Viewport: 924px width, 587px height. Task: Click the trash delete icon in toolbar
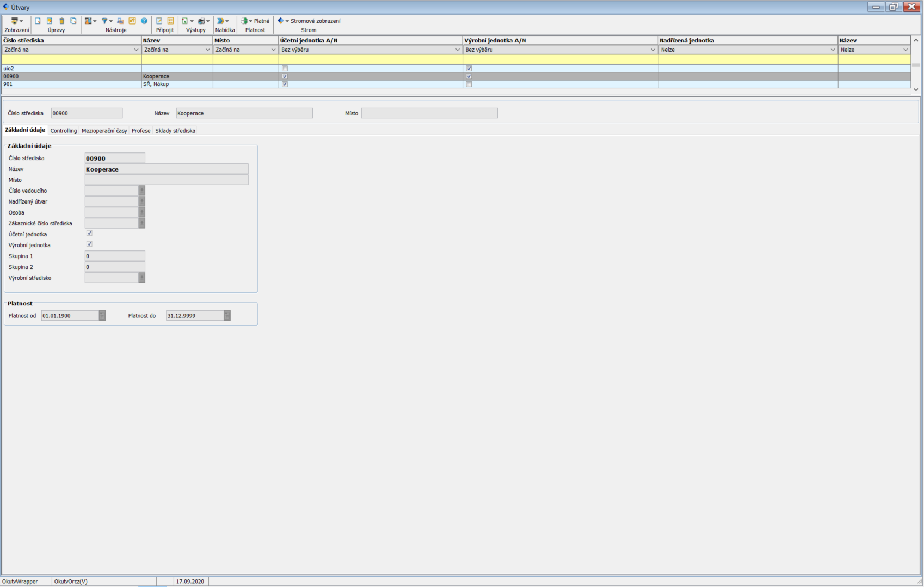(61, 21)
